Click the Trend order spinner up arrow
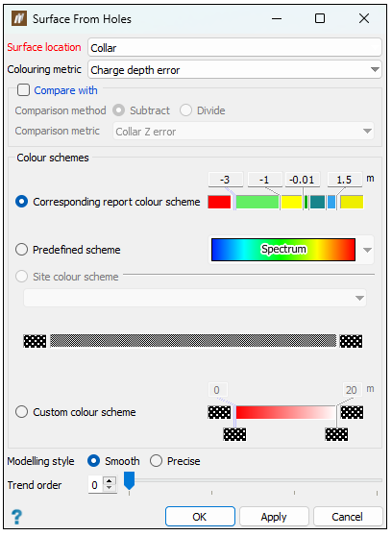392x536 pixels. (x=110, y=481)
